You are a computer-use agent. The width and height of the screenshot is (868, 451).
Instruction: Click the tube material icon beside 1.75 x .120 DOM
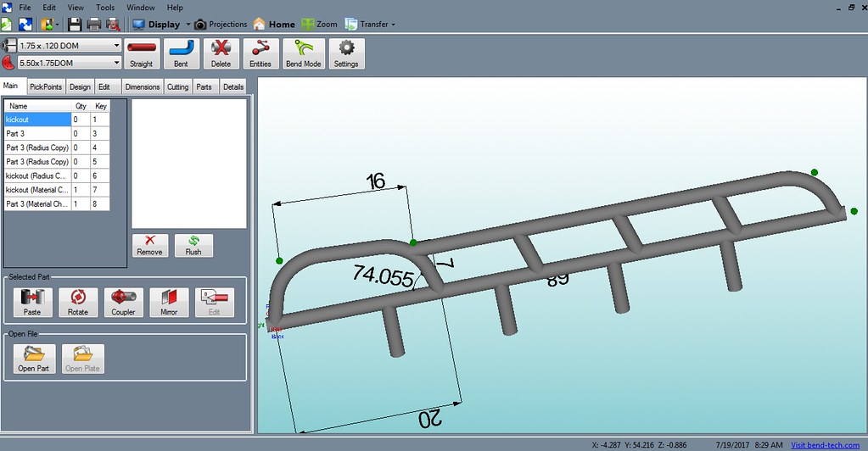point(8,46)
